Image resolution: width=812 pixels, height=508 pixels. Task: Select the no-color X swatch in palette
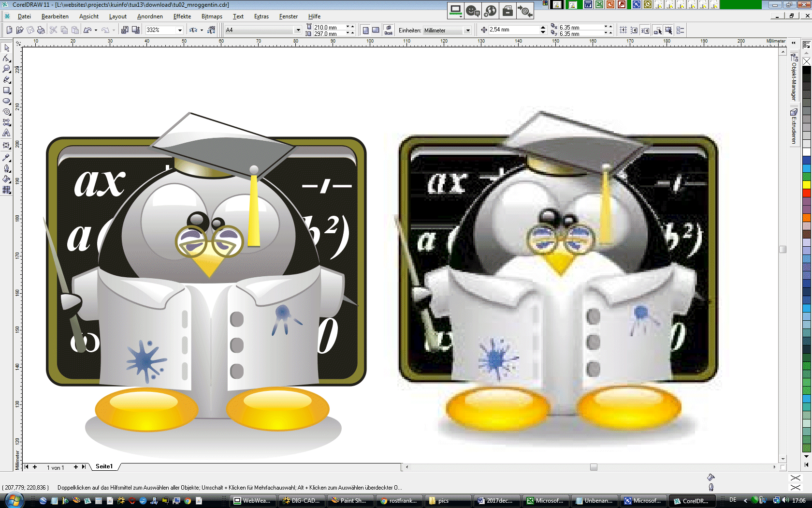(x=807, y=61)
